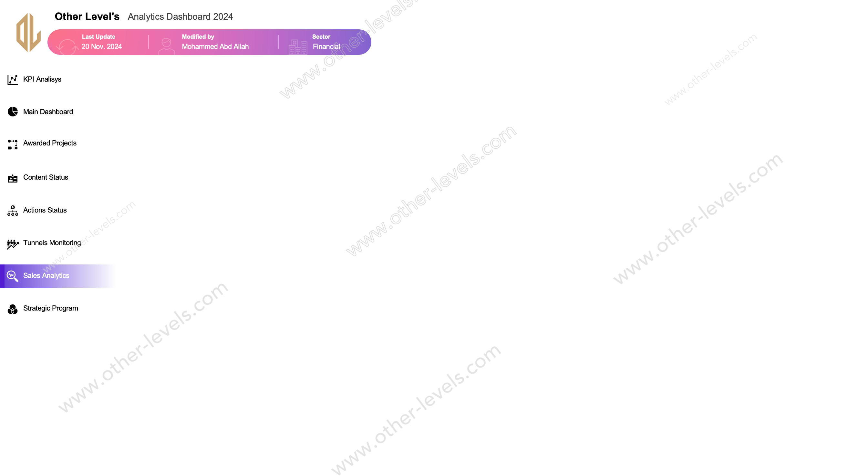Select the Main Dashboard menu item
This screenshot has width=868, height=476.
point(47,111)
